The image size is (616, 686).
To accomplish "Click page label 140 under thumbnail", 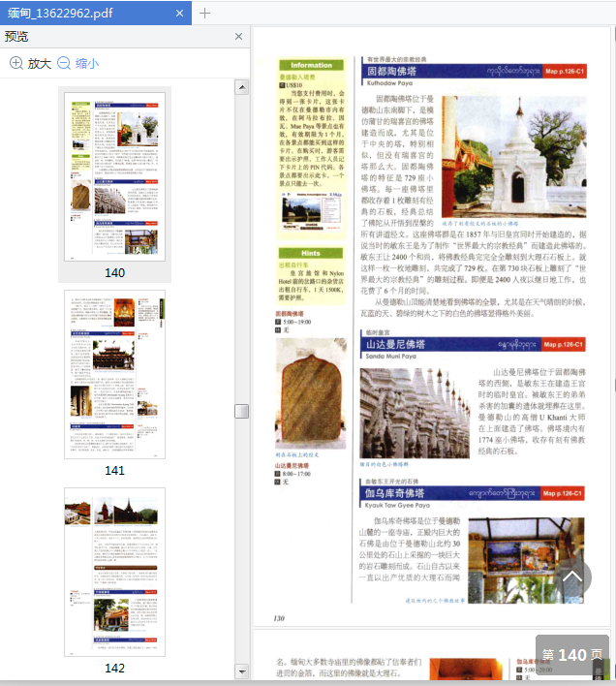I will point(114,272).
